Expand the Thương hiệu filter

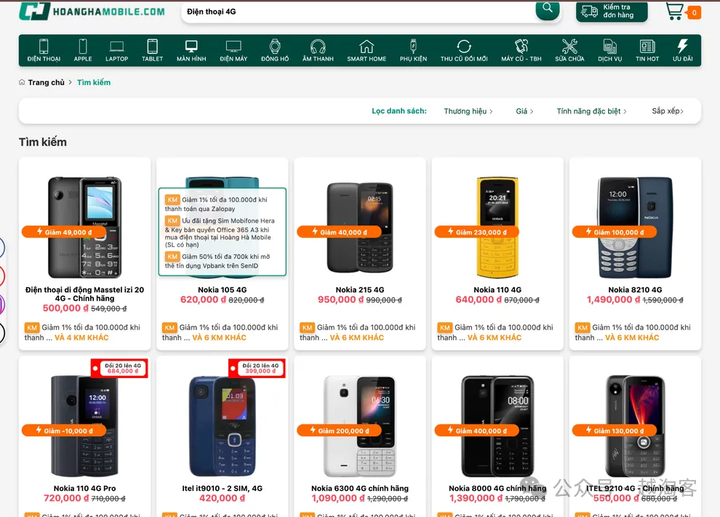(x=468, y=111)
